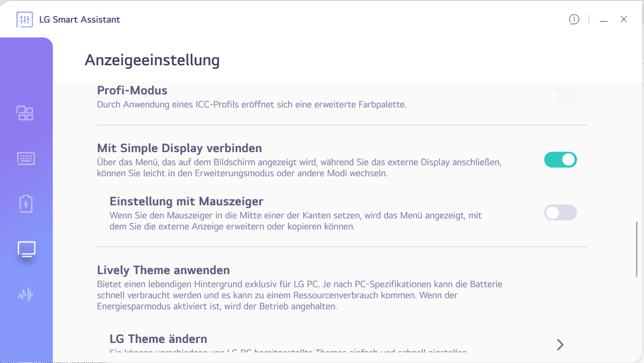
Task: Open the sound waveform sidebar icon
Action: (x=26, y=294)
